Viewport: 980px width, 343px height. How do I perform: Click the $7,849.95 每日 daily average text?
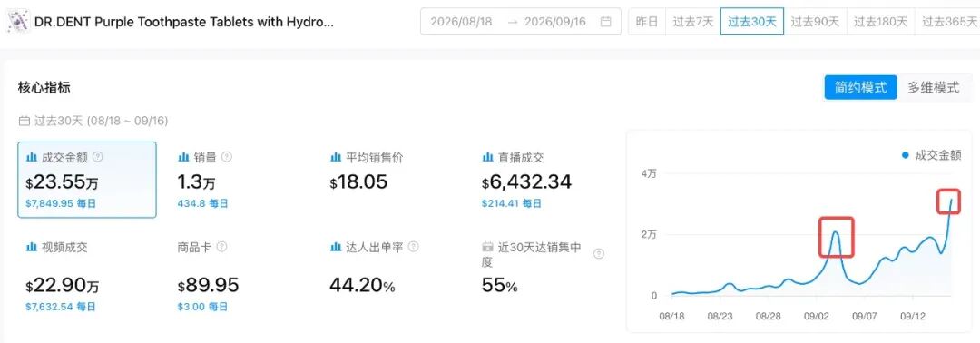pos(61,203)
